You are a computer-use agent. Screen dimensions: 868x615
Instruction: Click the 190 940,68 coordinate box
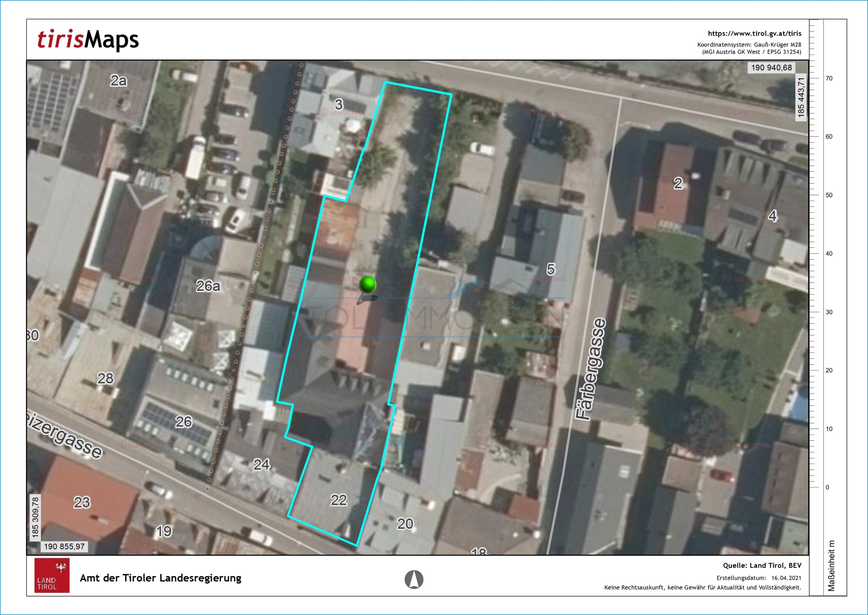coord(771,68)
